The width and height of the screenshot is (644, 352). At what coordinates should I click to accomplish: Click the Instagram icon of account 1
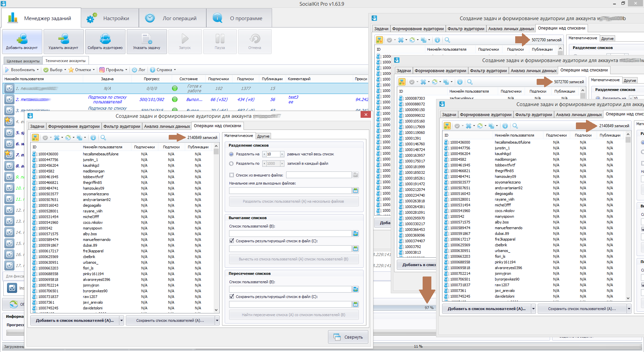click(x=9, y=88)
